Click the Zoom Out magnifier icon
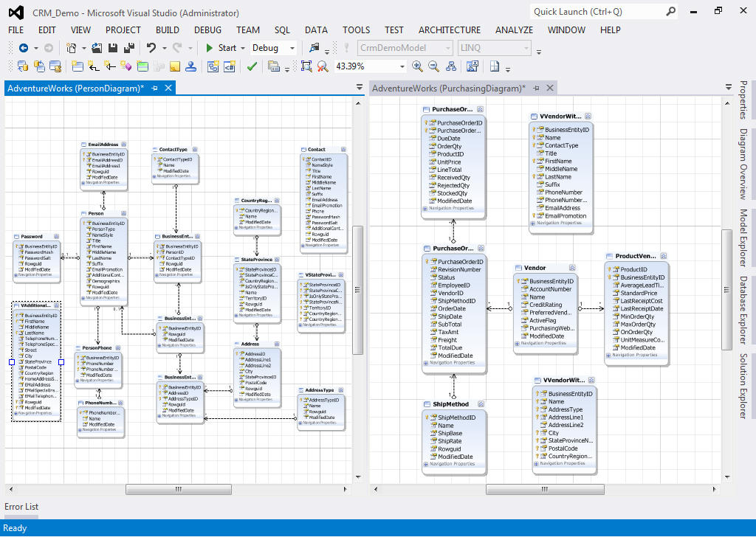Screen dimensions: 756x537 click(x=435, y=66)
